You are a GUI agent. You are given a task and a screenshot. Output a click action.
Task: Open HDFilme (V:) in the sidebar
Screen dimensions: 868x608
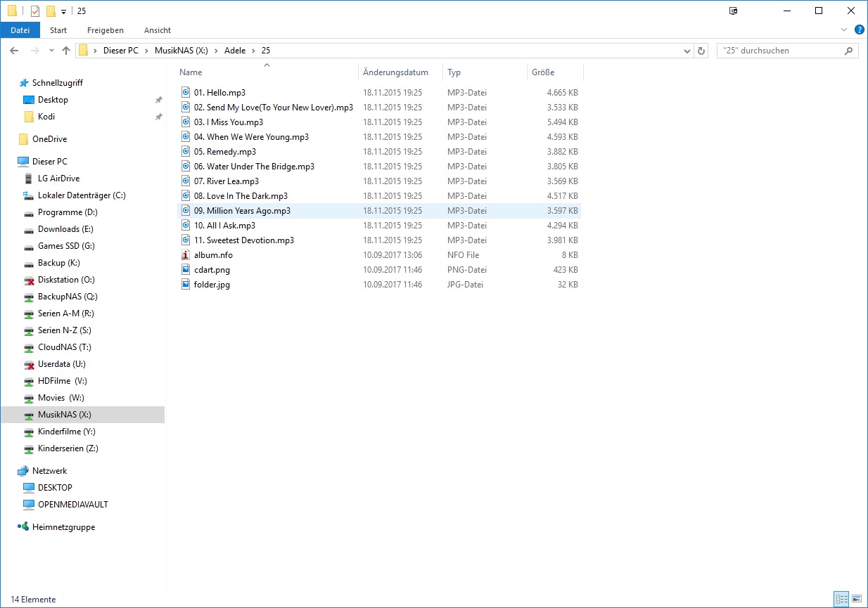click(x=61, y=381)
